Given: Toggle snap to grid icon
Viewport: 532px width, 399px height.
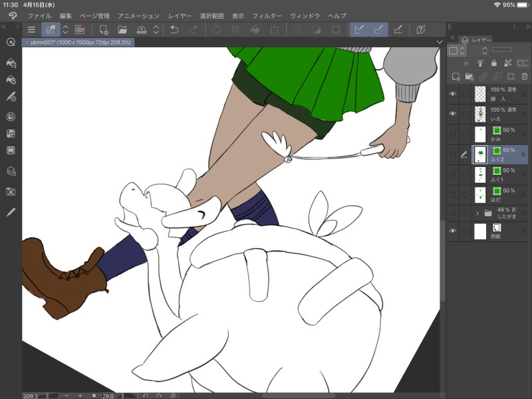Looking at the screenshot, I should click(398, 30).
